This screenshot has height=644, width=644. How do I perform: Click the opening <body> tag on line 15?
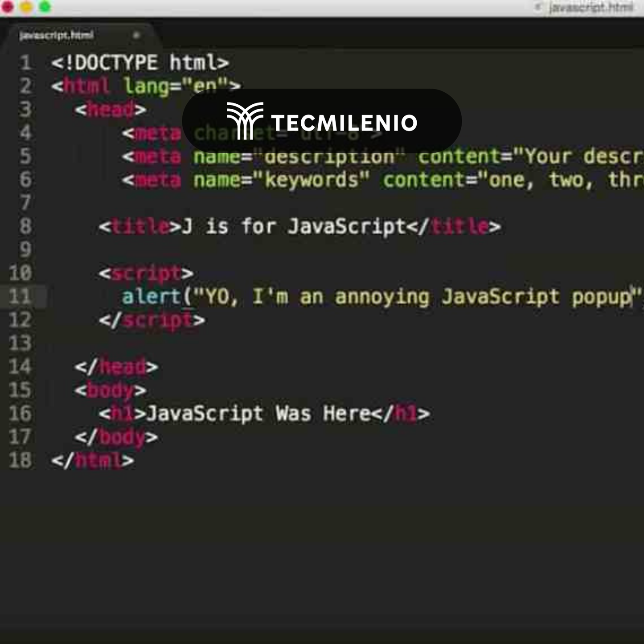111,391
